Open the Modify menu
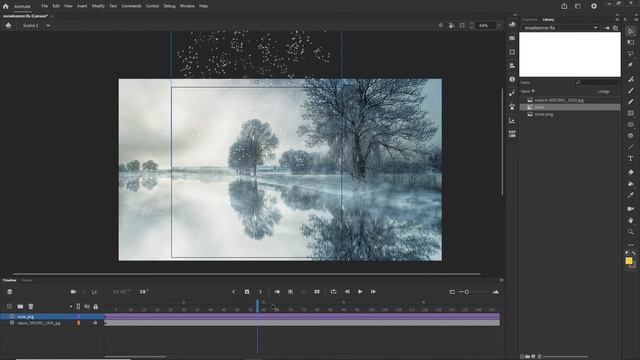Screen dimensions: 640x360 (98, 6)
